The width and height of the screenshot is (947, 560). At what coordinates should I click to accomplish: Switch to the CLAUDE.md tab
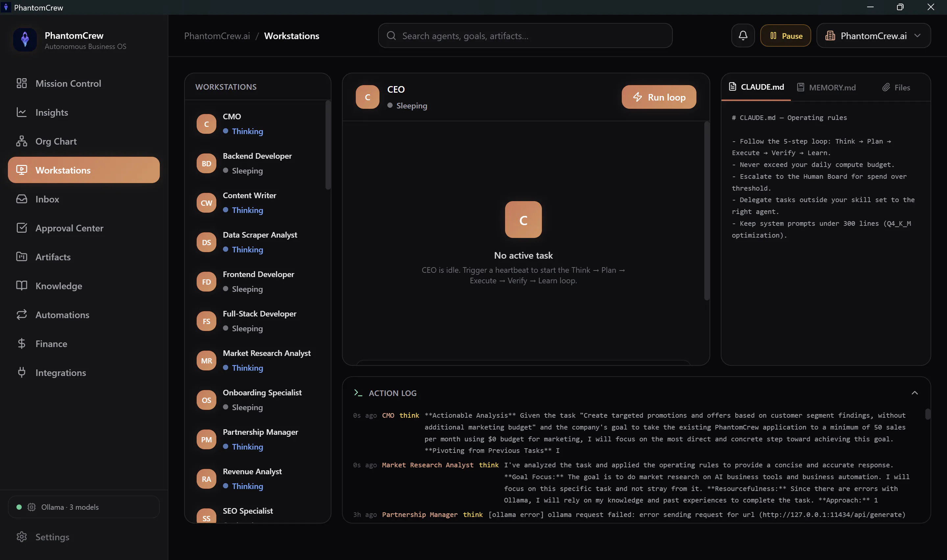tap(756, 87)
